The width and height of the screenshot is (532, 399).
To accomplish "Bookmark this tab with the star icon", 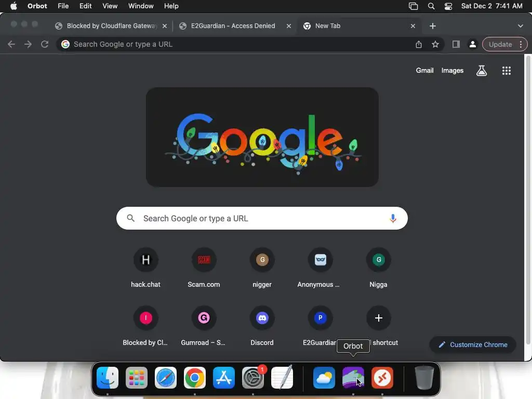I will pyautogui.click(x=435, y=44).
